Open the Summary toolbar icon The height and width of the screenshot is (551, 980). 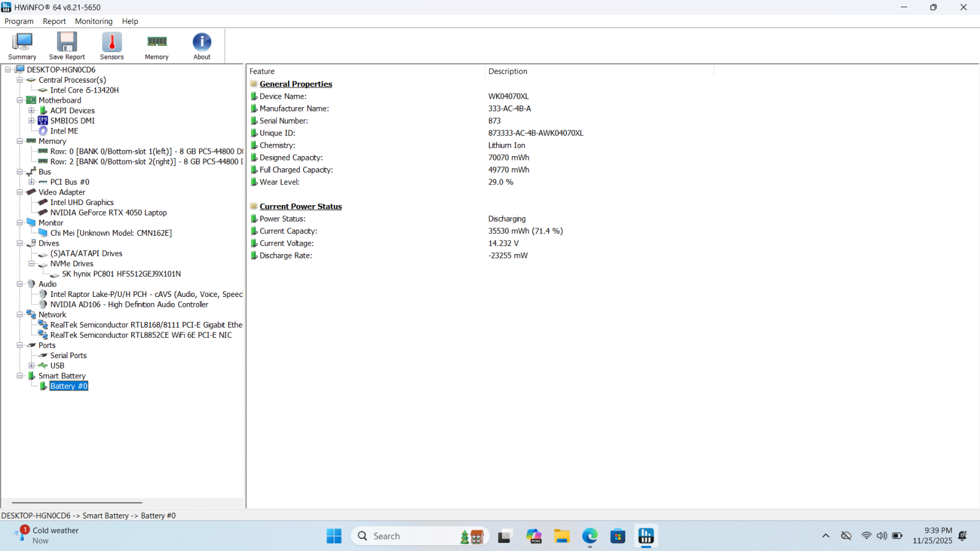(x=22, y=46)
